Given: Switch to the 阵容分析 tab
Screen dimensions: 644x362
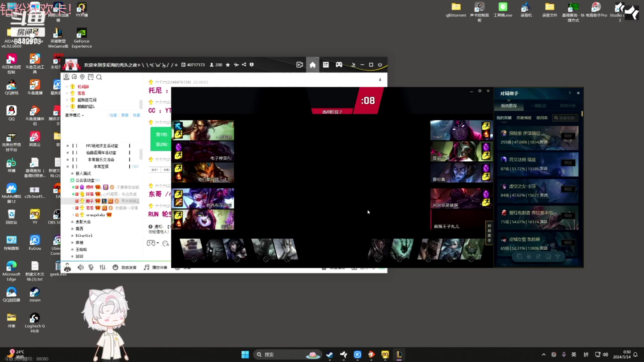Looking at the screenshot, I should [x=568, y=106].
